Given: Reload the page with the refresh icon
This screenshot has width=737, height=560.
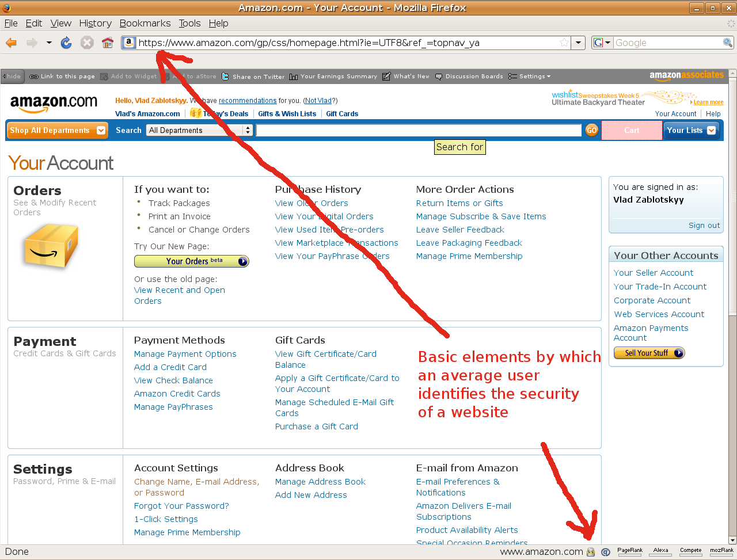Looking at the screenshot, I should point(66,43).
